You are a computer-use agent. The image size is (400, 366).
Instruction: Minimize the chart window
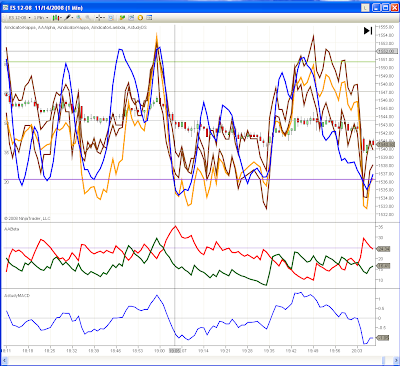pos(377,8)
